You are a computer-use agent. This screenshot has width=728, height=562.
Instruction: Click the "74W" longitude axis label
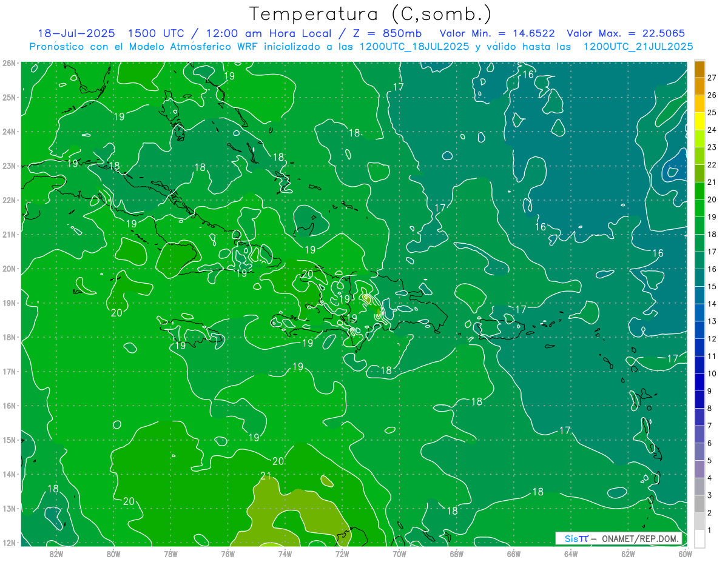pyautogui.click(x=285, y=554)
